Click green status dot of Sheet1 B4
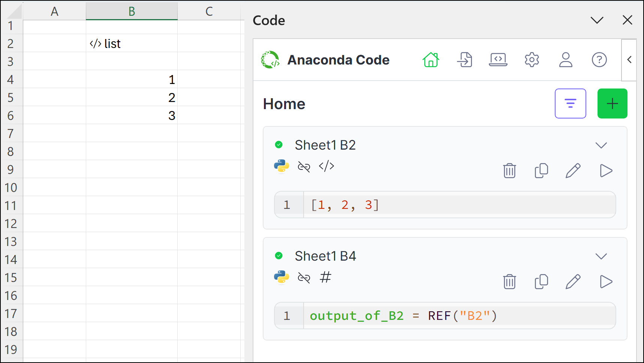 click(279, 256)
